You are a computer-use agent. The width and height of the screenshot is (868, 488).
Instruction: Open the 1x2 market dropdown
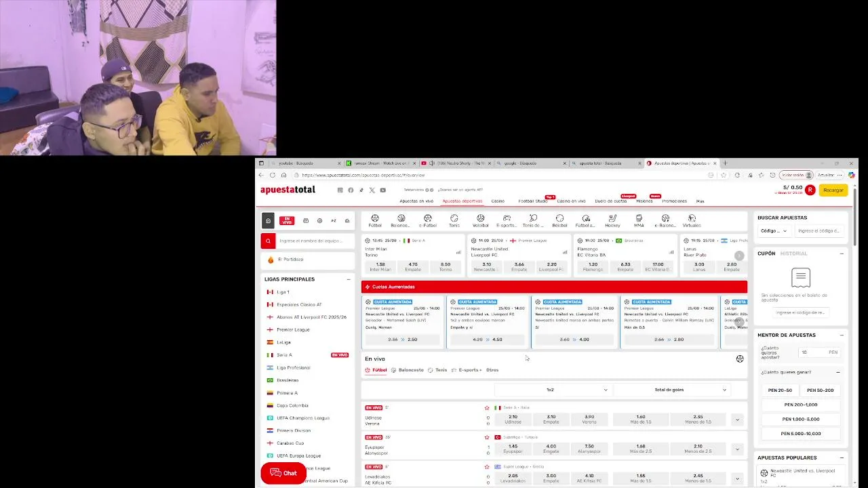(553, 390)
